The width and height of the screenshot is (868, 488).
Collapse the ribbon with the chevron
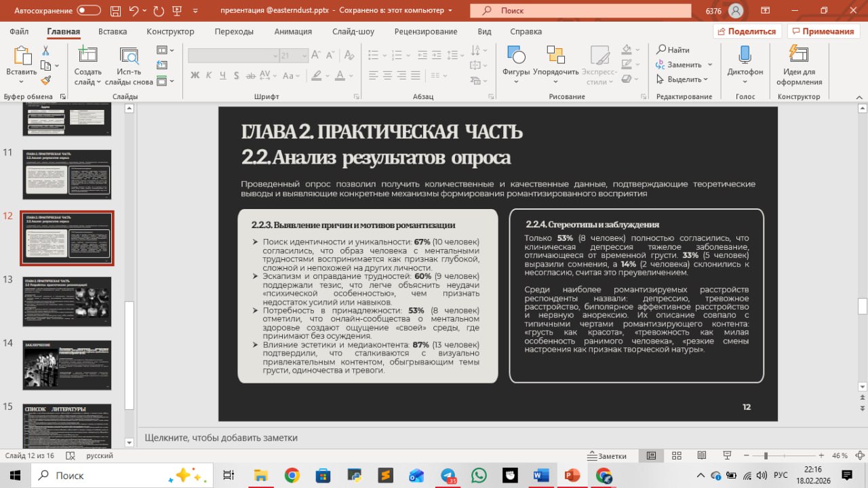point(860,97)
